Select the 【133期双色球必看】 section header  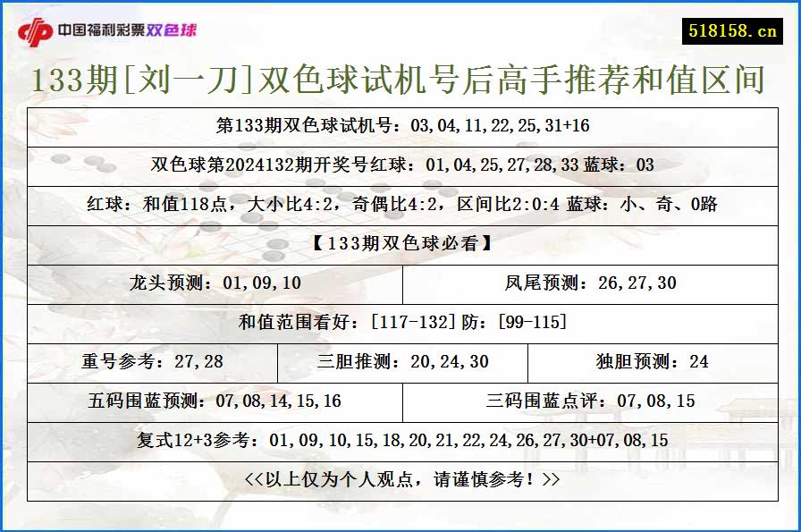click(x=400, y=241)
